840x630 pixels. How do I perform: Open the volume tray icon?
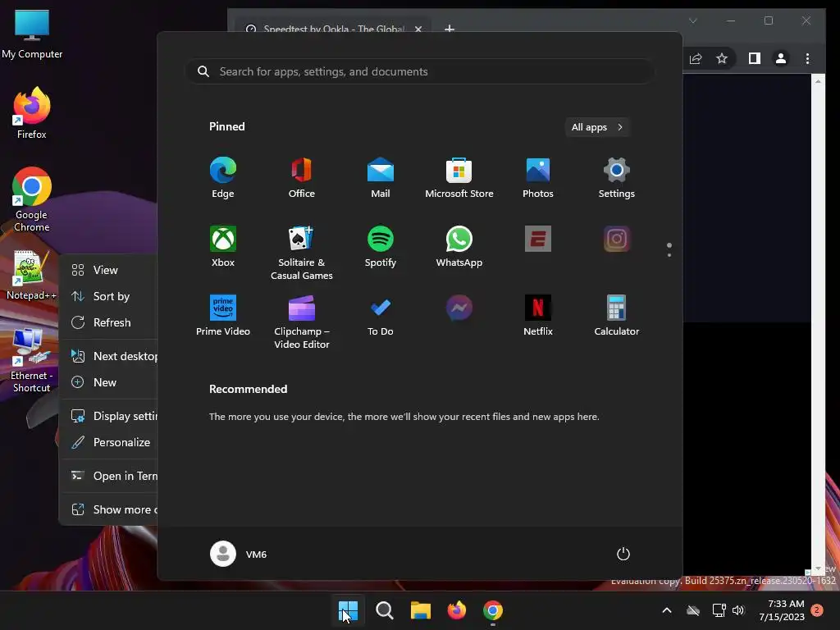(x=739, y=610)
